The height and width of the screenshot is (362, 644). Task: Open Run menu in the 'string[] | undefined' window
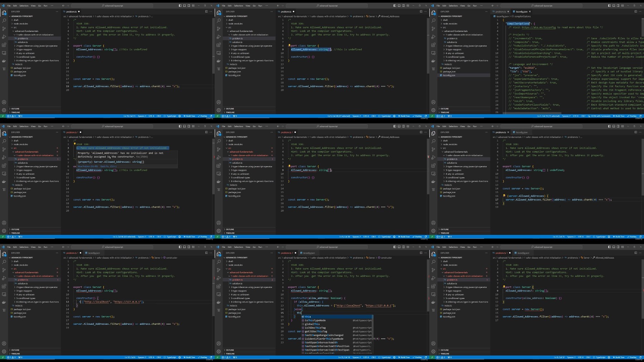[475, 126]
